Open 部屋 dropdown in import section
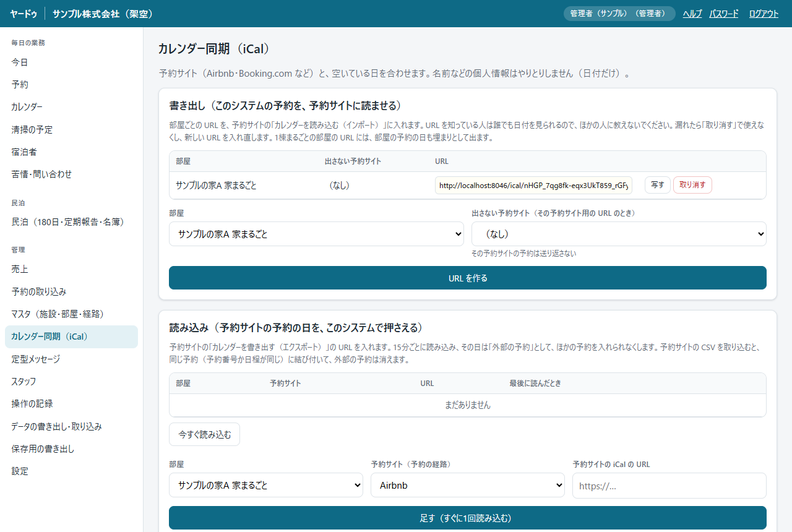 coord(266,485)
